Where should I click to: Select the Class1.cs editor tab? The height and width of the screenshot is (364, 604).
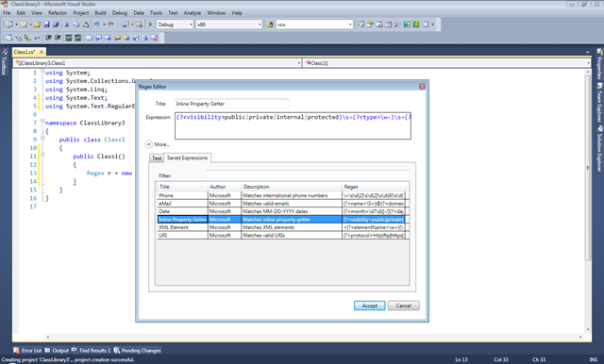point(28,52)
